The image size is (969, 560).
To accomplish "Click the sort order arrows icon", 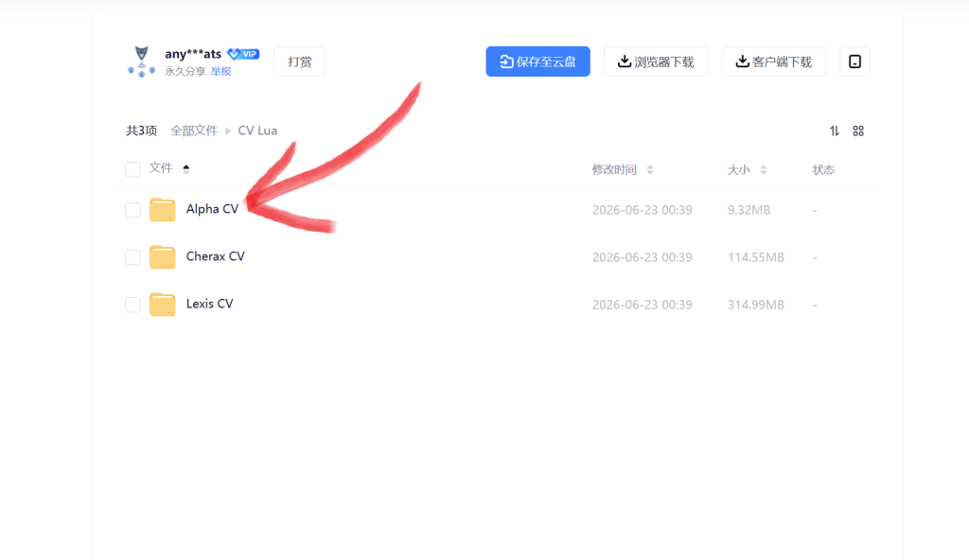I will click(835, 131).
